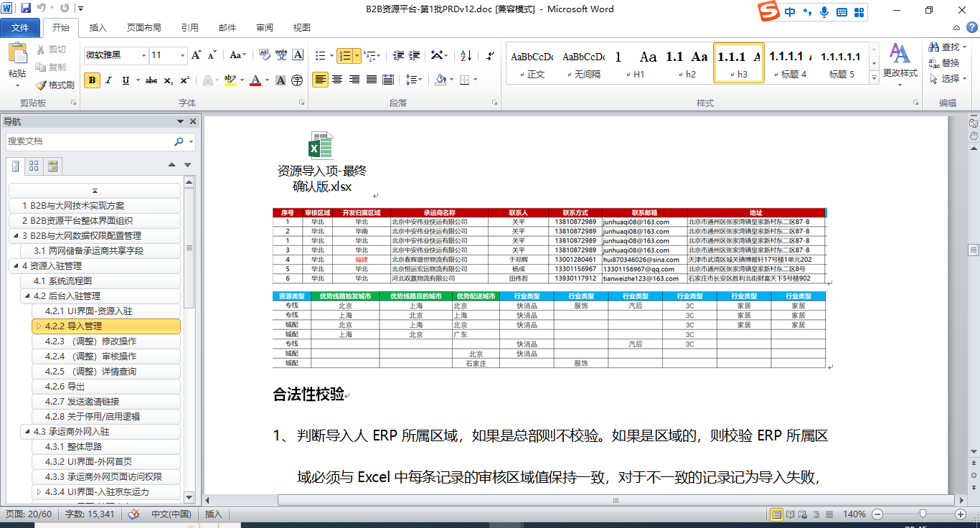The image size is (980, 528).
Task: Click the grow font size icon
Action: (x=197, y=55)
